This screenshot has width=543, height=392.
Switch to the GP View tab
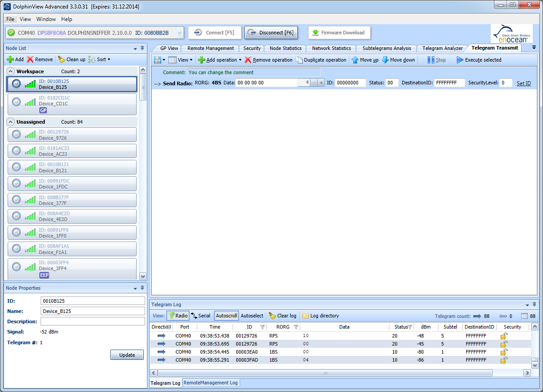(x=169, y=48)
